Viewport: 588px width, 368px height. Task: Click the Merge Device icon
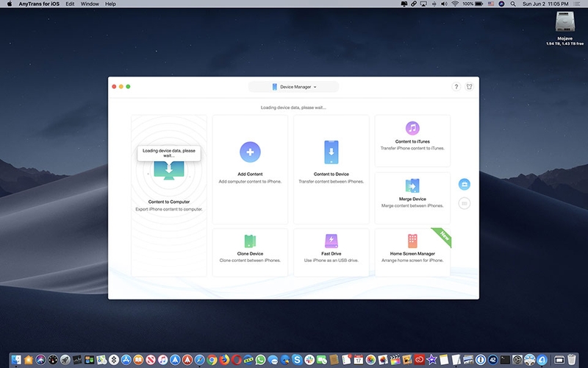point(412,186)
